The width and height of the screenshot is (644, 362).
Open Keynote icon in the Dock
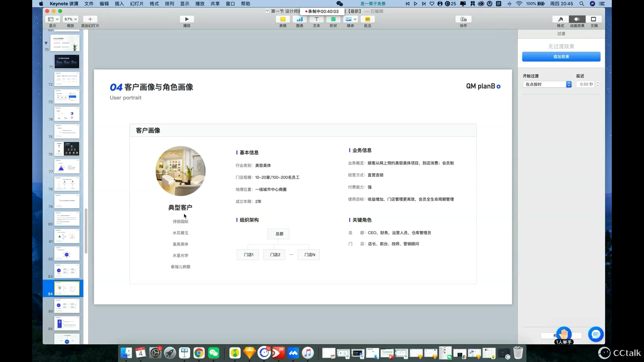coord(184,353)
